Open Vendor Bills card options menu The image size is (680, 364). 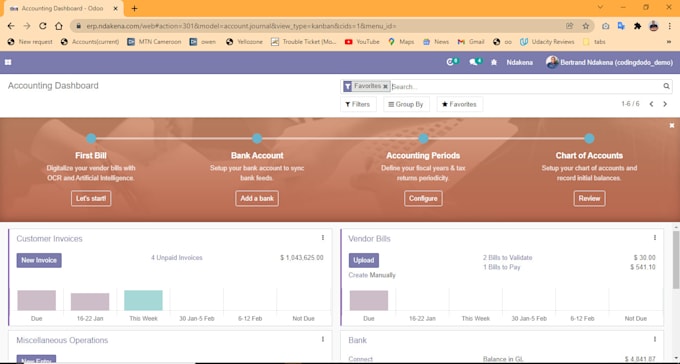point(655,238)
